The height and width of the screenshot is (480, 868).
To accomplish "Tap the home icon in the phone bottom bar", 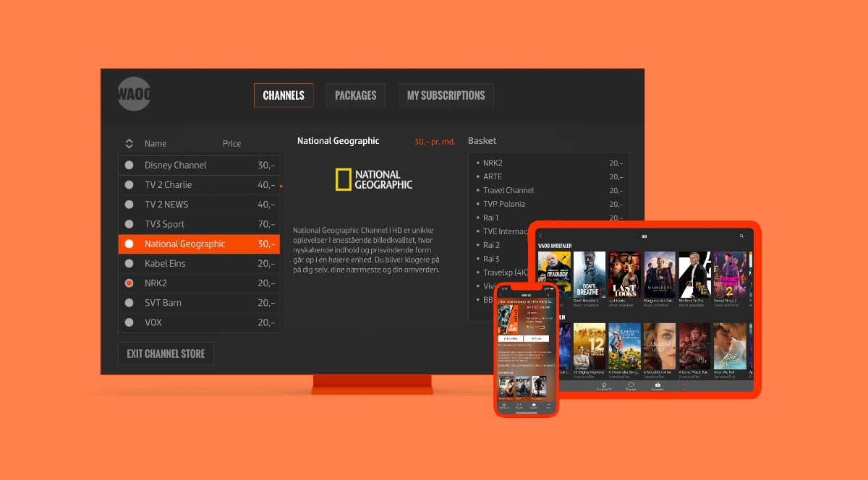I will point(505,405).
